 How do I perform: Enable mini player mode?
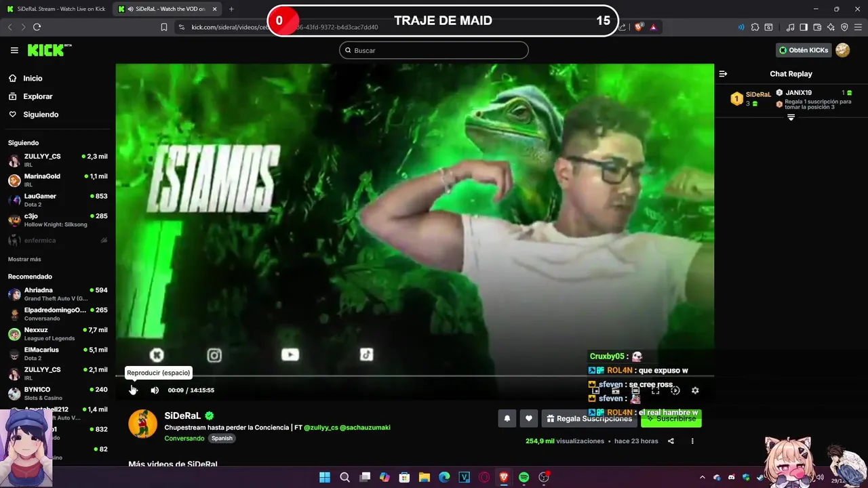[x=596, y=390]
